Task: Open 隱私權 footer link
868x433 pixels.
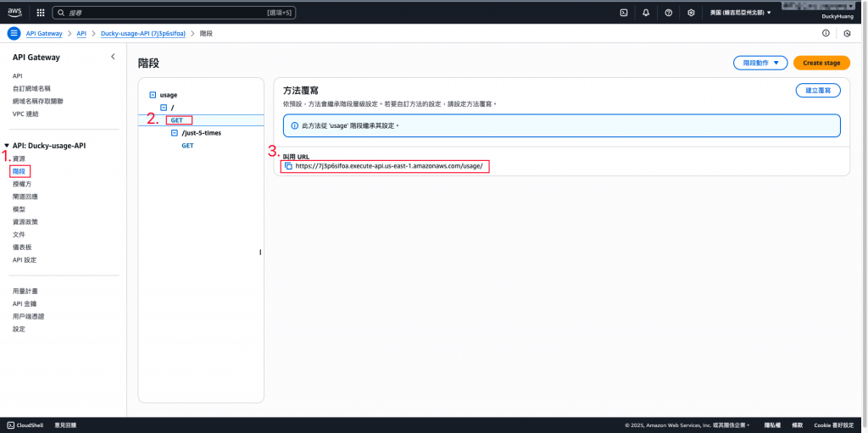Action: [771, 425]
